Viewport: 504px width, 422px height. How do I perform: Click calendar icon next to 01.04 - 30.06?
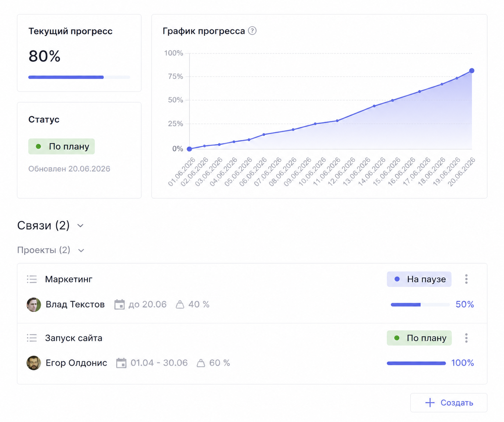tap(121, 363)
